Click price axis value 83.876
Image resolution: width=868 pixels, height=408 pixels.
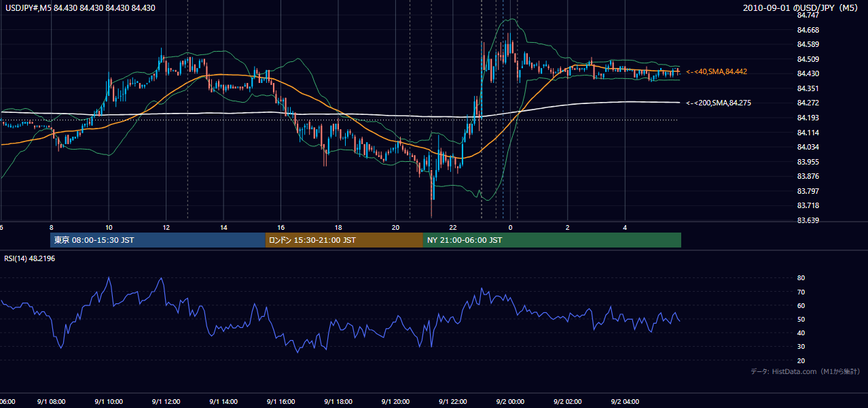[808, 176]
